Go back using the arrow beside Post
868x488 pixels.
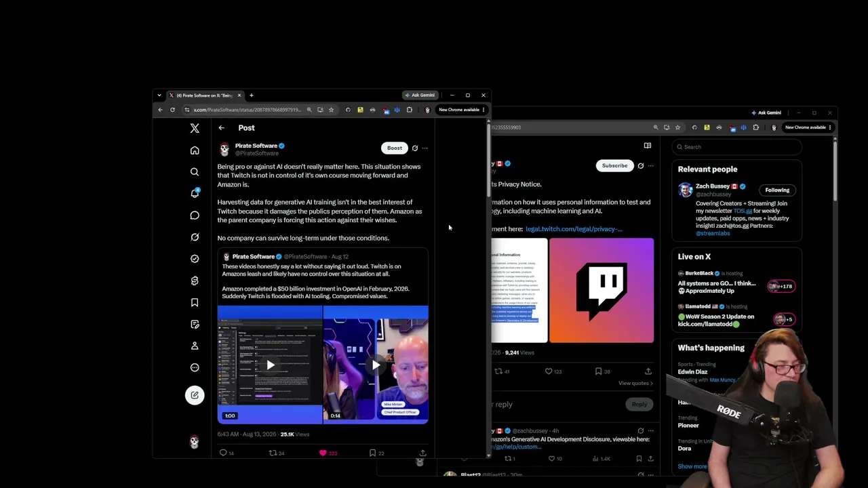(x=221, y=127)
